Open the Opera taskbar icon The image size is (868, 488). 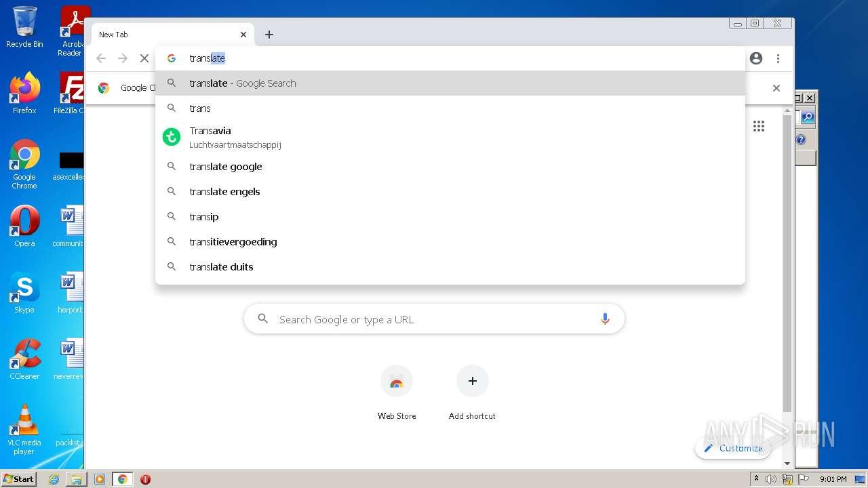coord(145,479)
